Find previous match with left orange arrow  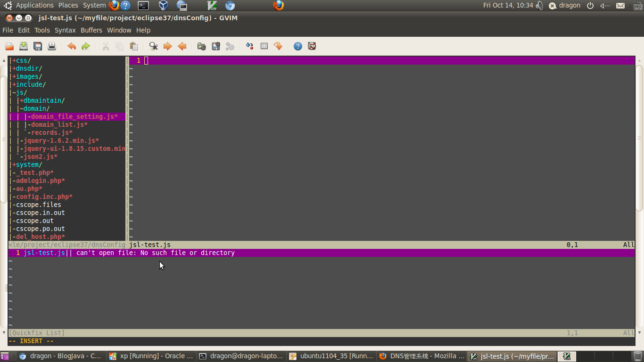click(182, 46)
